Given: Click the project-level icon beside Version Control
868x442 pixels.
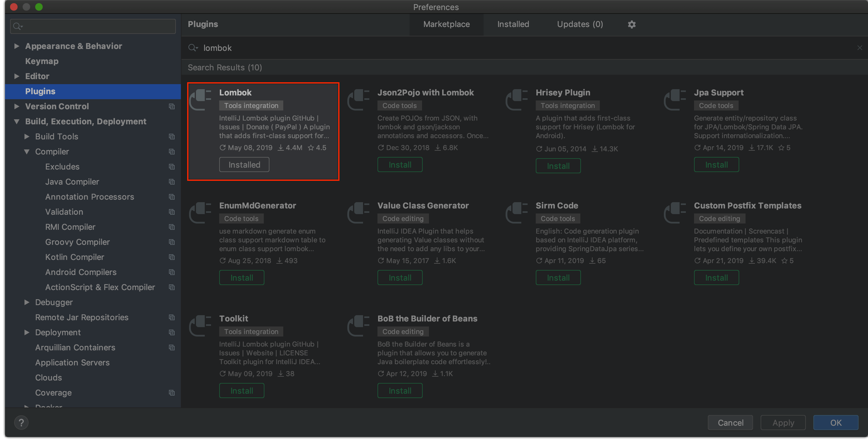Looking at the screenshot, I should pos(171,106).
